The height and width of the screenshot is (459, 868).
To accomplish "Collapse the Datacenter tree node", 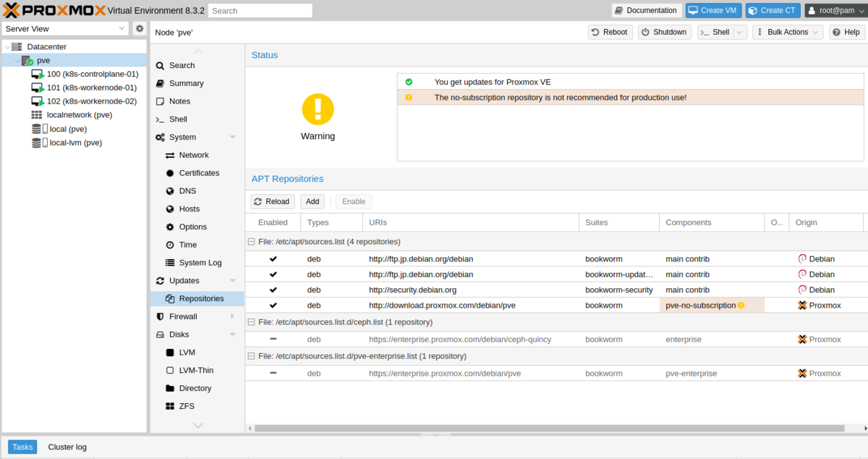I will [7, 46].
